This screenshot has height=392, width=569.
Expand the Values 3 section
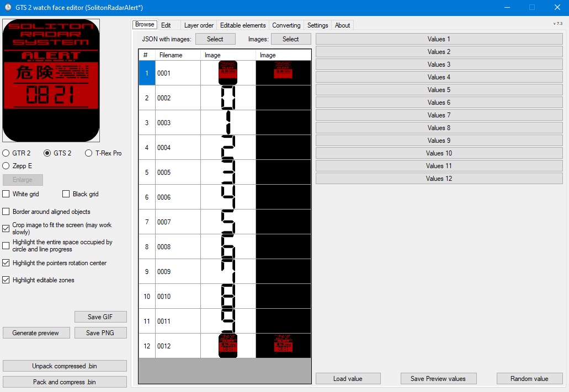[439, 64]
